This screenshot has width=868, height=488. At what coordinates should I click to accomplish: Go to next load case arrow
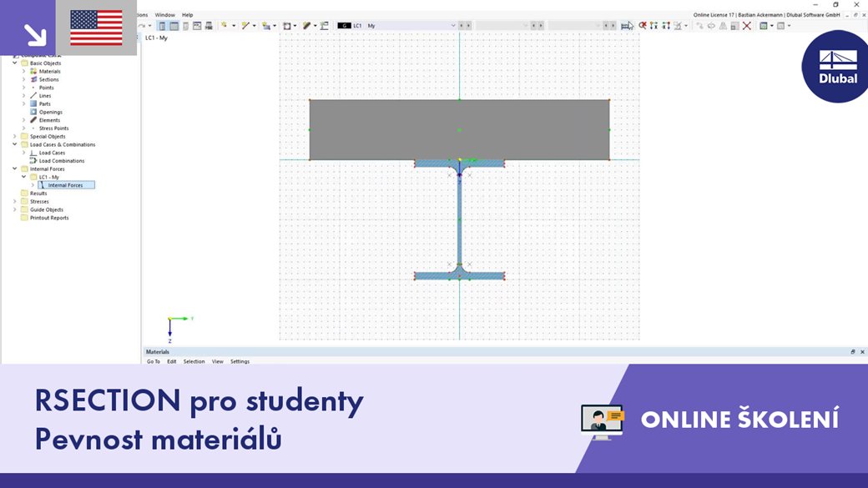[468, 26]
